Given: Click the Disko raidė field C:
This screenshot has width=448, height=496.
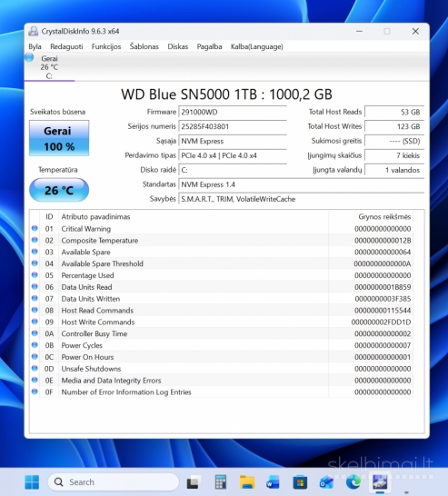Looking at the screenshot, I should [233, 170].
